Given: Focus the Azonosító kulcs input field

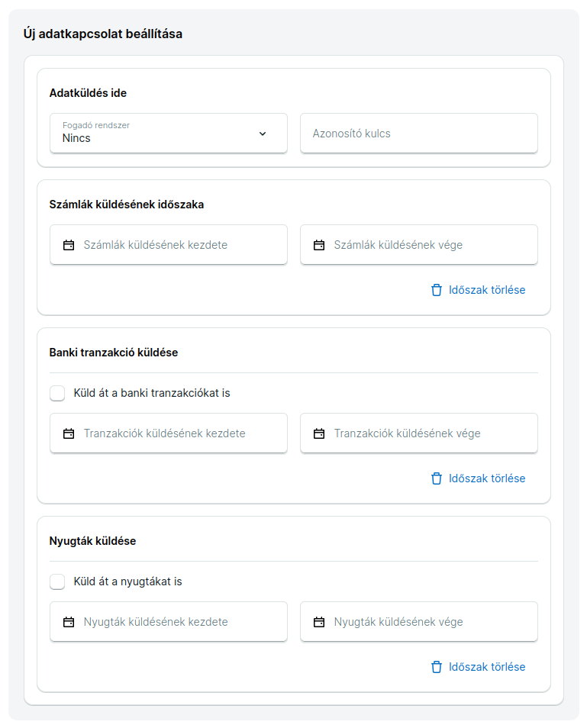Looking at the screenshot, I should click(418, 134).
